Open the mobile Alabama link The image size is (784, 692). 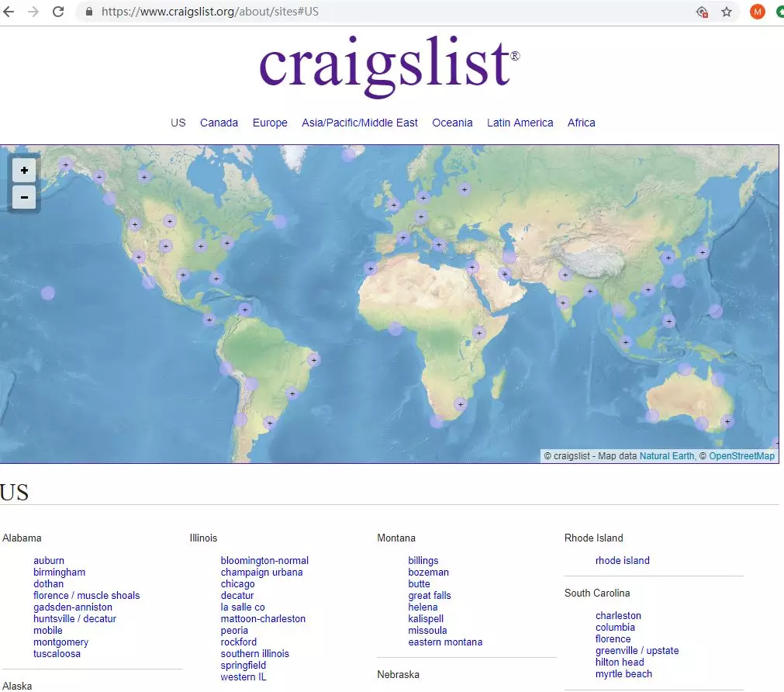48,631
